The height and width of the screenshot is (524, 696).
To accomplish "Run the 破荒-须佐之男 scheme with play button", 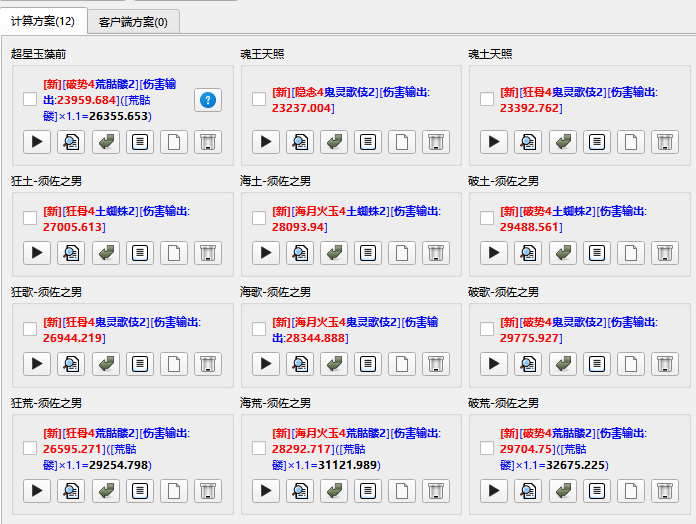I will 494,491.
